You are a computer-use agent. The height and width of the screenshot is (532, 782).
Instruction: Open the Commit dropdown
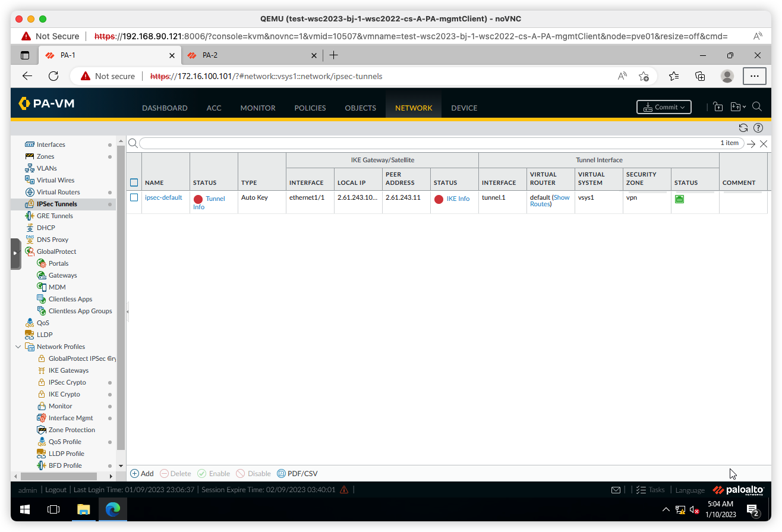(x=664, y=107)
